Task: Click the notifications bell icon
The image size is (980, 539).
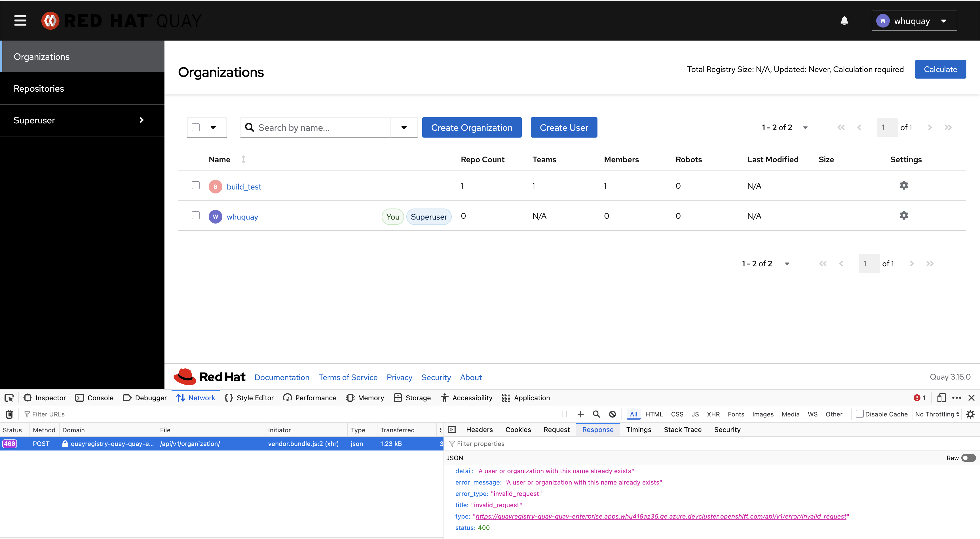Action: click(844, 20)
